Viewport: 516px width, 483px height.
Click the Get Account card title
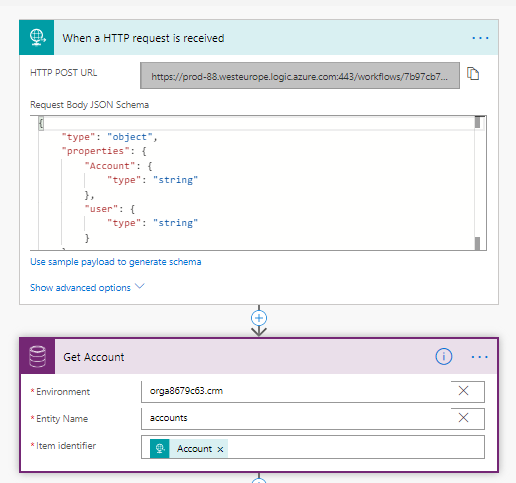coord(94,357)
